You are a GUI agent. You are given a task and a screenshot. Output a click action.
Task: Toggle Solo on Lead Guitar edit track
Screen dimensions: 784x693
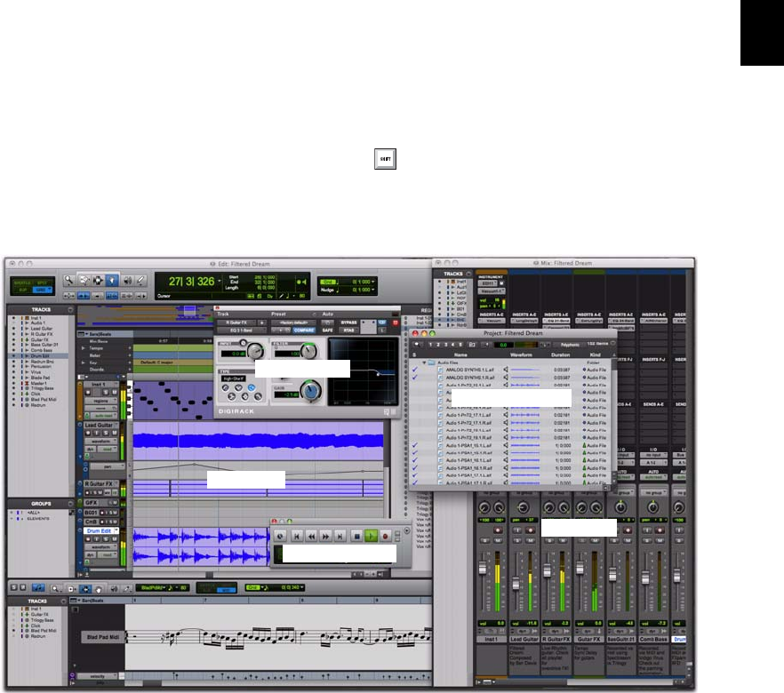(x=106, y=433)
